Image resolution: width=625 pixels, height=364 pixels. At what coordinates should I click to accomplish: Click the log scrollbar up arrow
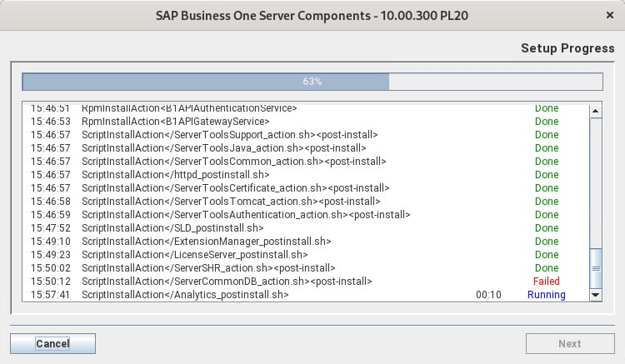tap(595, 110)
